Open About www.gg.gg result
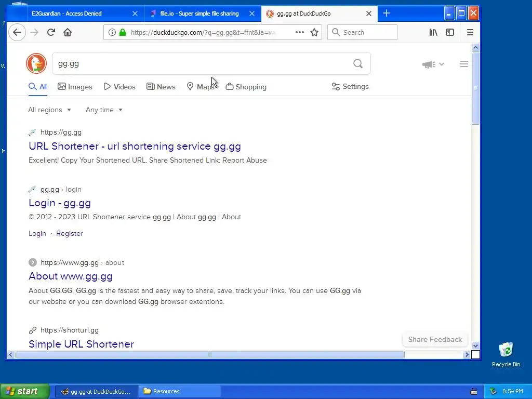The width and height of the screenshot is (532, 399). (71, 276)
